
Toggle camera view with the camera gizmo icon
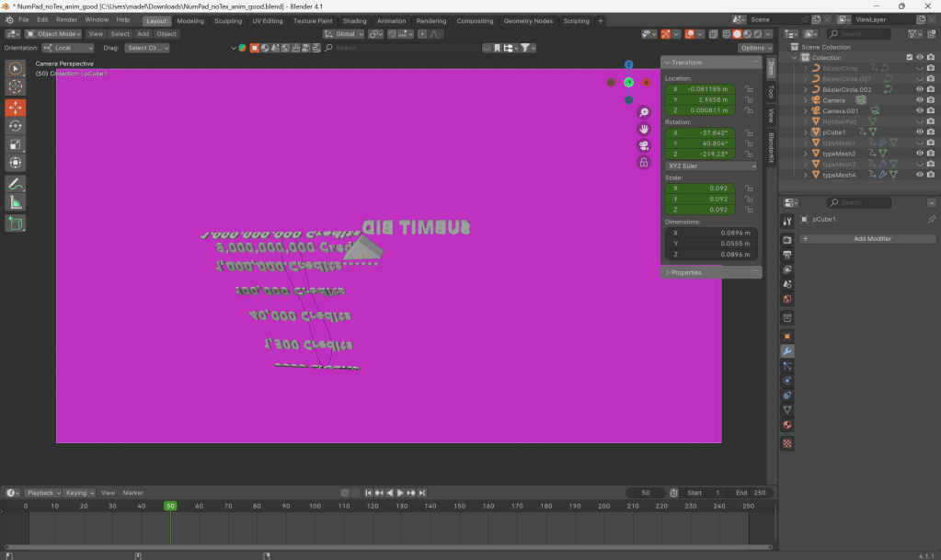(644, 144)
